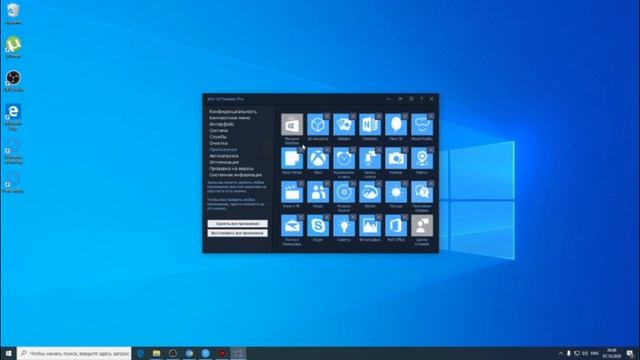The width and height of the screenshot is (640, 360).
Task: Select the Camera app tile
Action: point(396,158)
